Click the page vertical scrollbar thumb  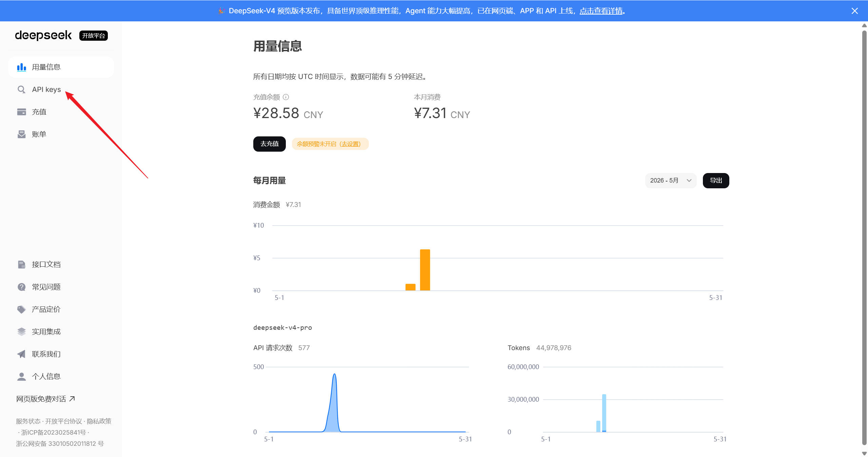(x=864, y=237)
